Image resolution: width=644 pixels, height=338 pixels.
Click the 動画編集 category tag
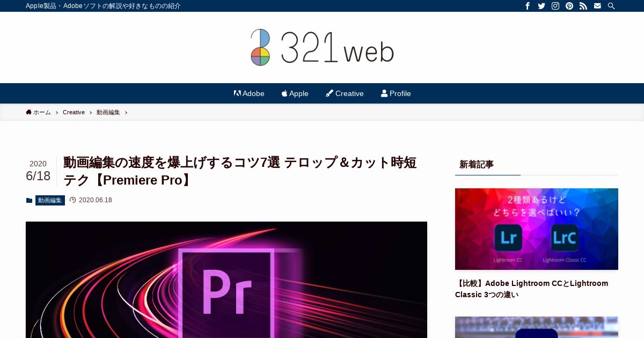tap(50, 200)
